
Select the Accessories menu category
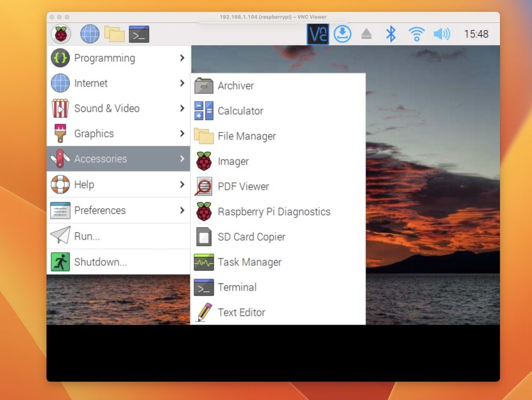pyautogui.click(x=118, y=159)
